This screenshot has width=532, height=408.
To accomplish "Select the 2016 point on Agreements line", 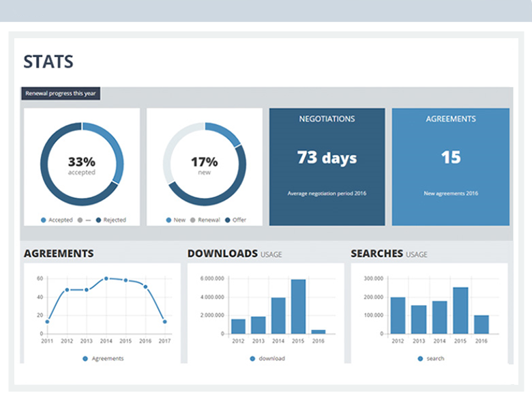I will pyautogui.click(x=145, y=287).
